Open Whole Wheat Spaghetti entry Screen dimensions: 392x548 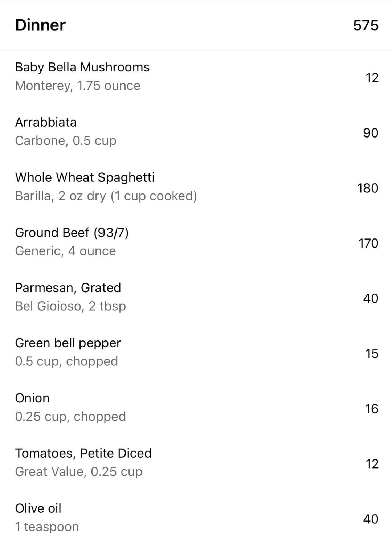196,187
